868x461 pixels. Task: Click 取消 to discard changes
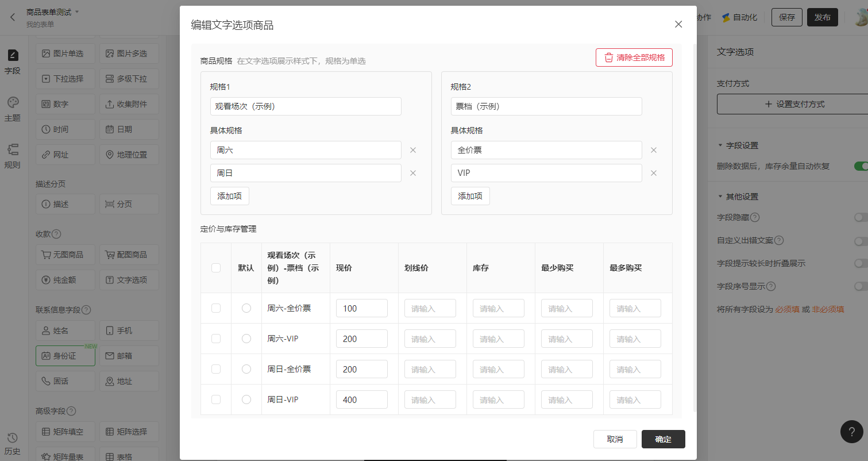[x=615, y=439]
